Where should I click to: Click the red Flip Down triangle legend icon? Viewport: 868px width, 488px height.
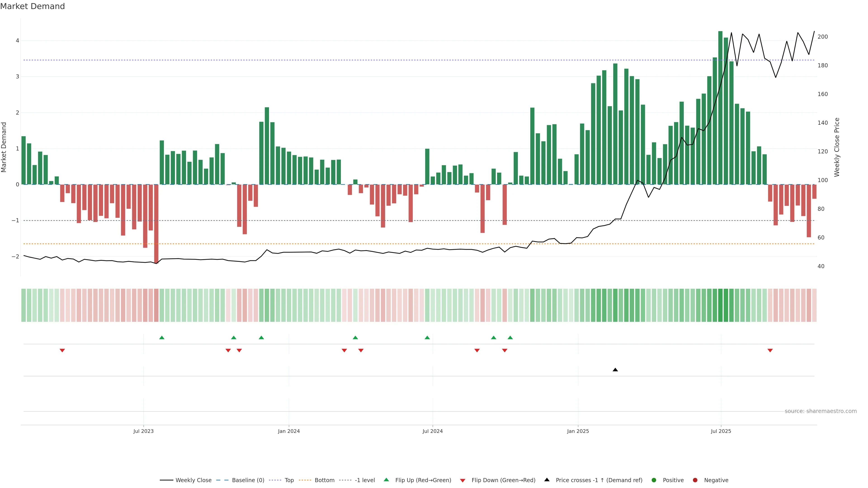pyautogui.click(x=463, y=481)
